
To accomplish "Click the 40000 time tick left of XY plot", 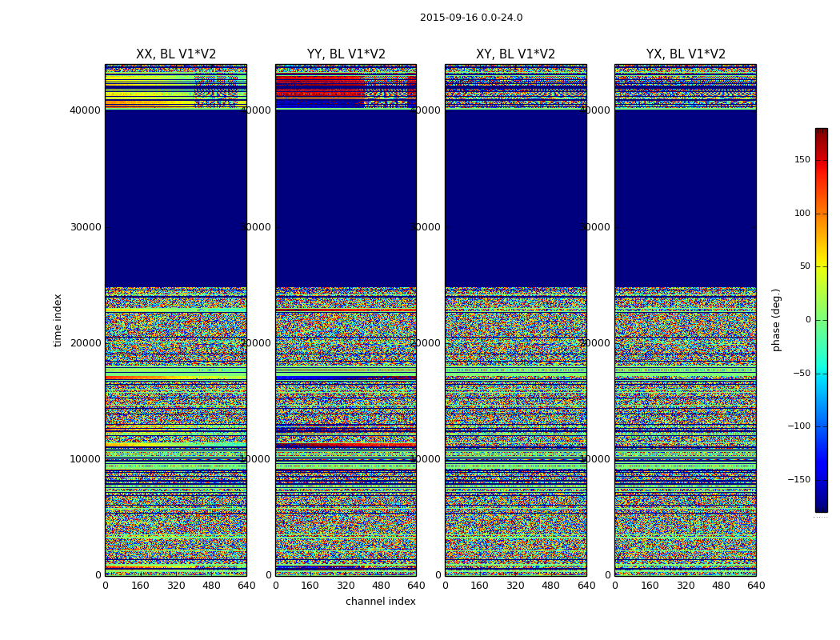I will click(426, 110).
